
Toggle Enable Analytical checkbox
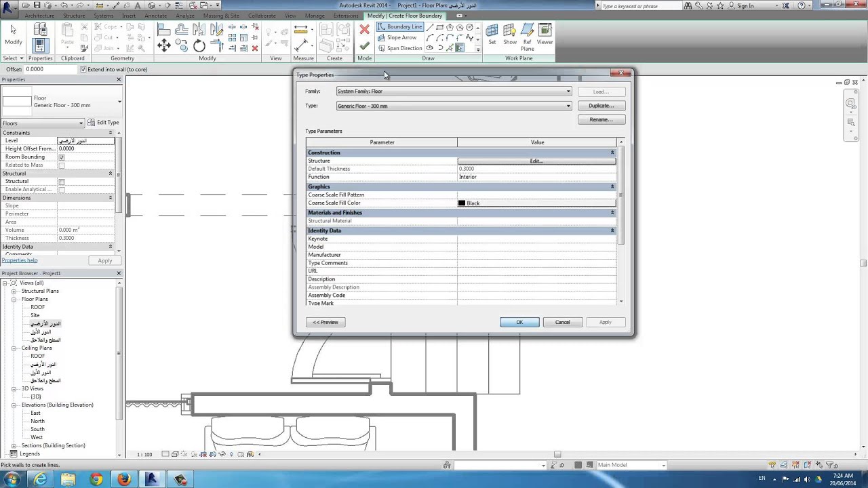[62, 190]
